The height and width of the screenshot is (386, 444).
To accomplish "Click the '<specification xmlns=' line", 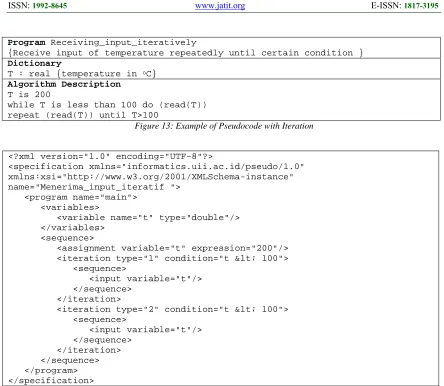I will [156, 166].
